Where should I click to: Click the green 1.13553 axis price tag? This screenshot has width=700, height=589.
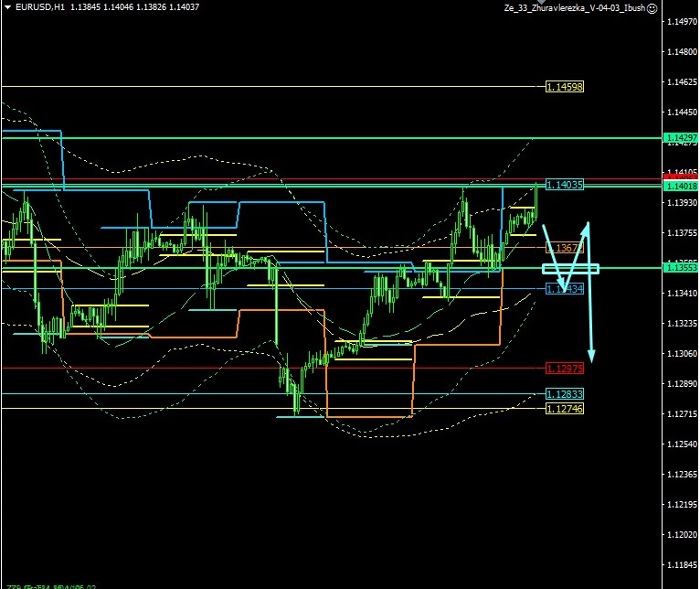[681, 269]
